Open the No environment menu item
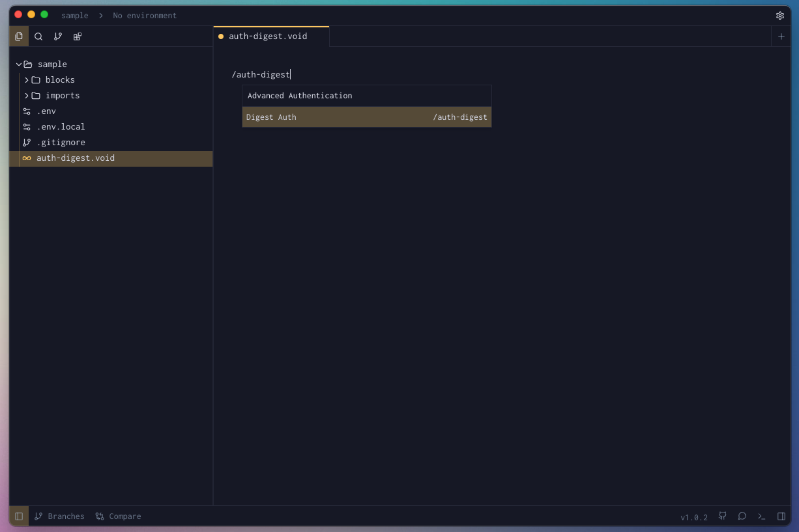 click(x=145, y=15)
